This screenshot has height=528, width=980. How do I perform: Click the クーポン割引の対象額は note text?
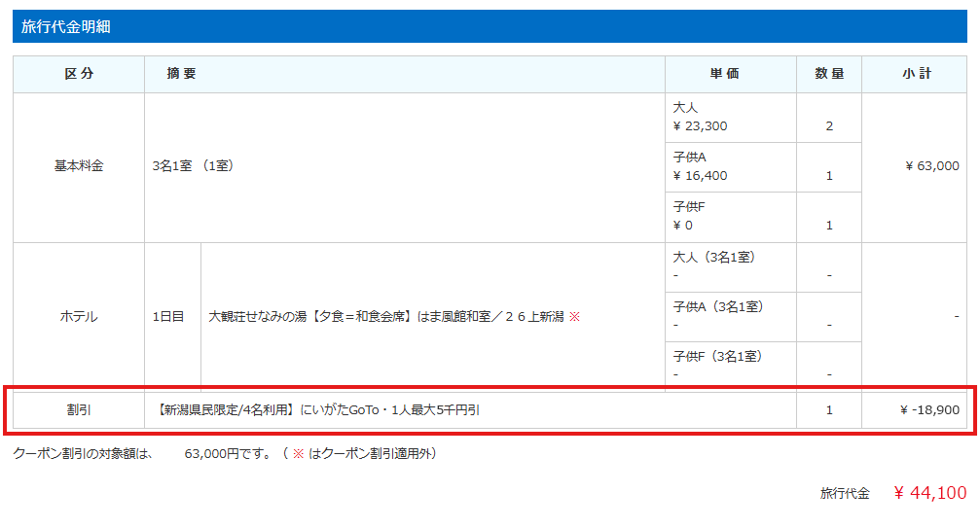click(83, 454)
